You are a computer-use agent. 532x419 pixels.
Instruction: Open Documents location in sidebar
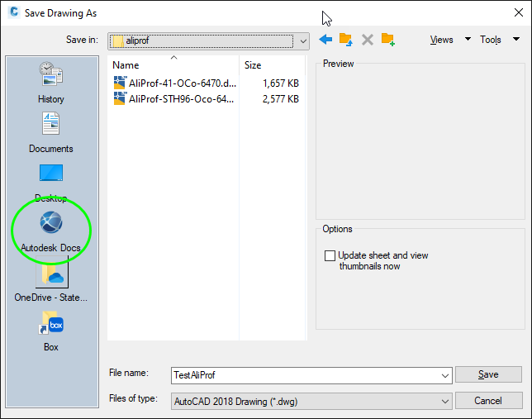click(51, 132)
